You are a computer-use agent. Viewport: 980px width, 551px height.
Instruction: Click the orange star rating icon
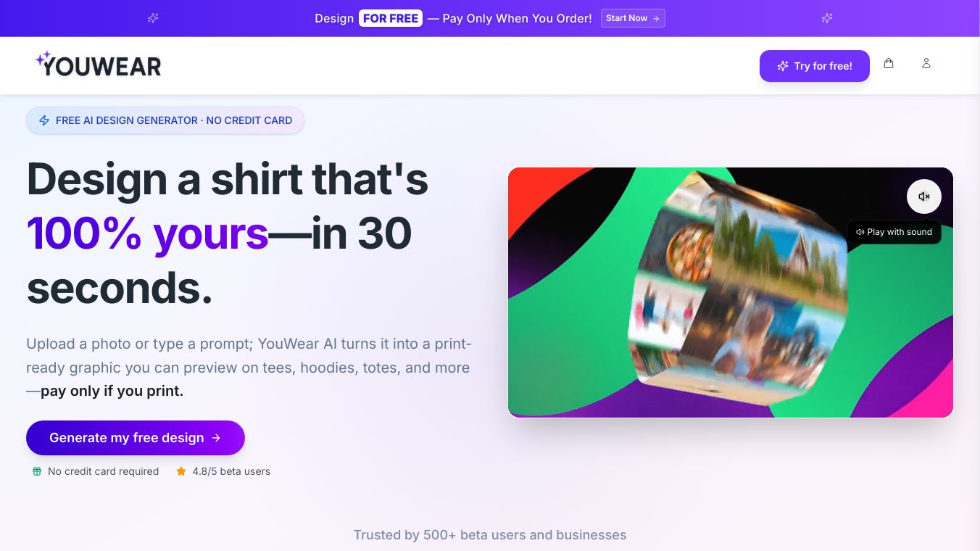(181, 471)
